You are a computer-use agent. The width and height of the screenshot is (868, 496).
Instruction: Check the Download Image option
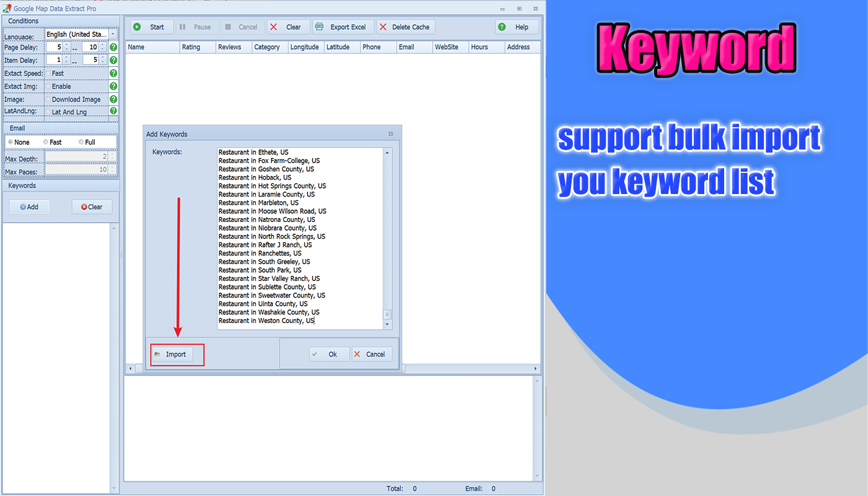48,99
